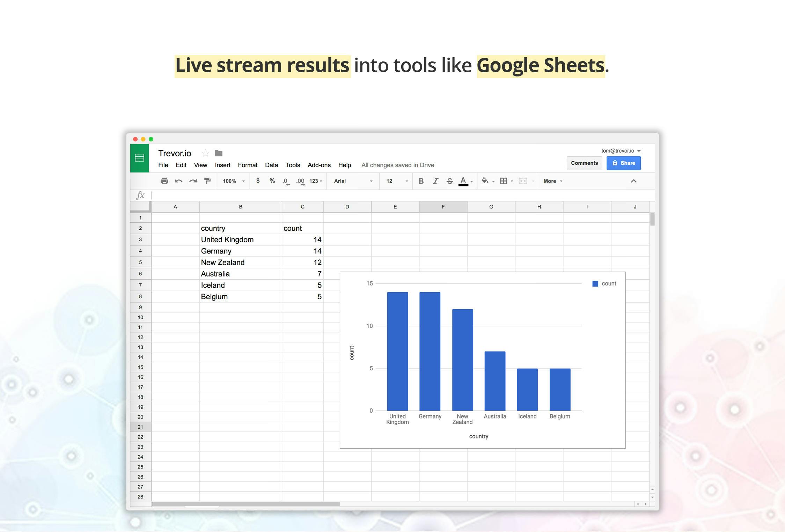
Task: Star the Trevor.io document
Action: click(x=205, y=153)
